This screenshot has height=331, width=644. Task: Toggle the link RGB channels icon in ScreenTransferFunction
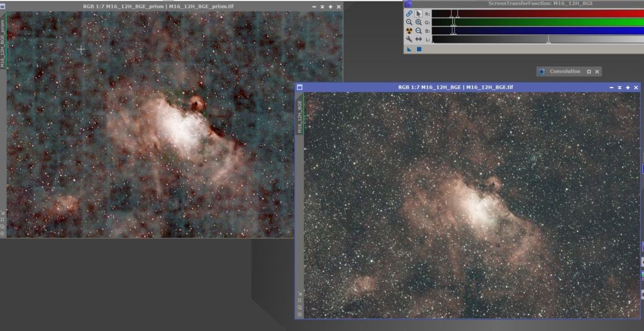point(409,14)
